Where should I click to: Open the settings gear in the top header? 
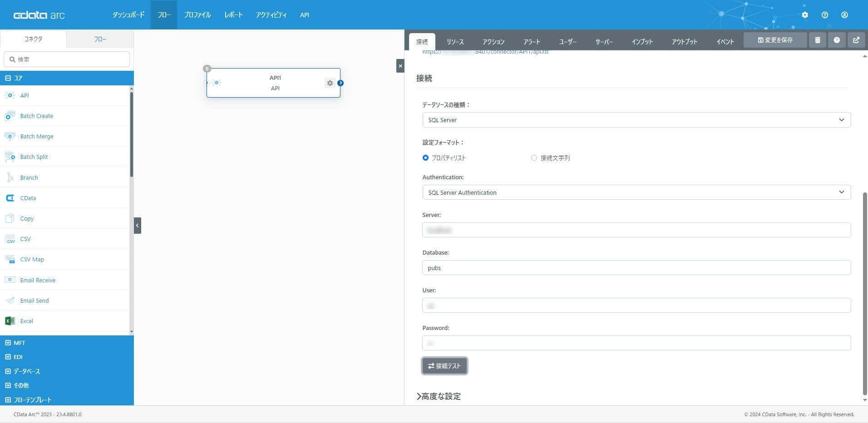click(x=805, y=15)
